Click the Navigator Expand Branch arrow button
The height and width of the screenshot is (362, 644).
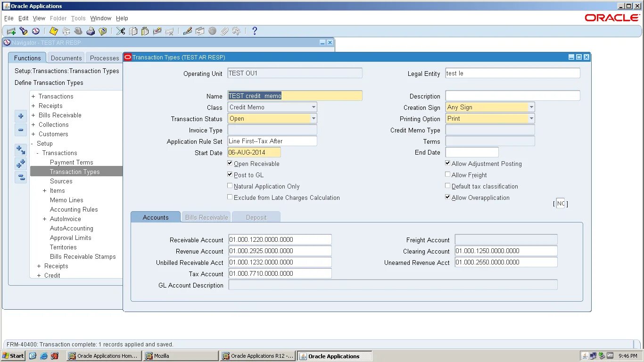pyautogui.click(x=21, y=150)
